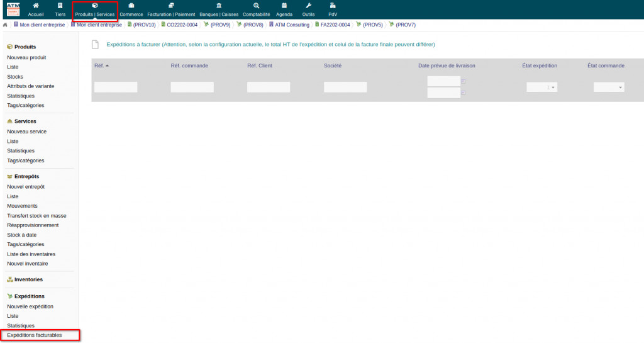Click the Services section heading
The height and width of the screenshot is (343, 644).
[25, 121]
